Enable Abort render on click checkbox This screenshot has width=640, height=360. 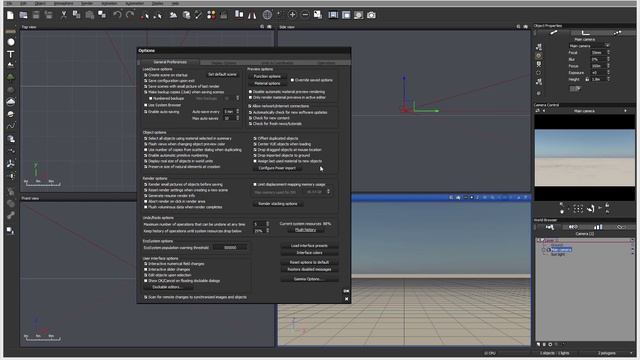[145, 201]
